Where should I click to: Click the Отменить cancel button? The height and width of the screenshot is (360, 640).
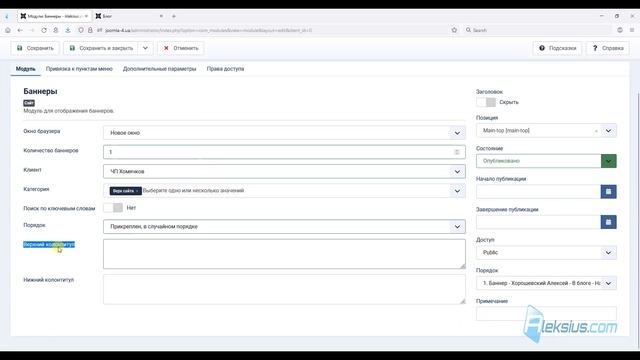click(180, 48)
